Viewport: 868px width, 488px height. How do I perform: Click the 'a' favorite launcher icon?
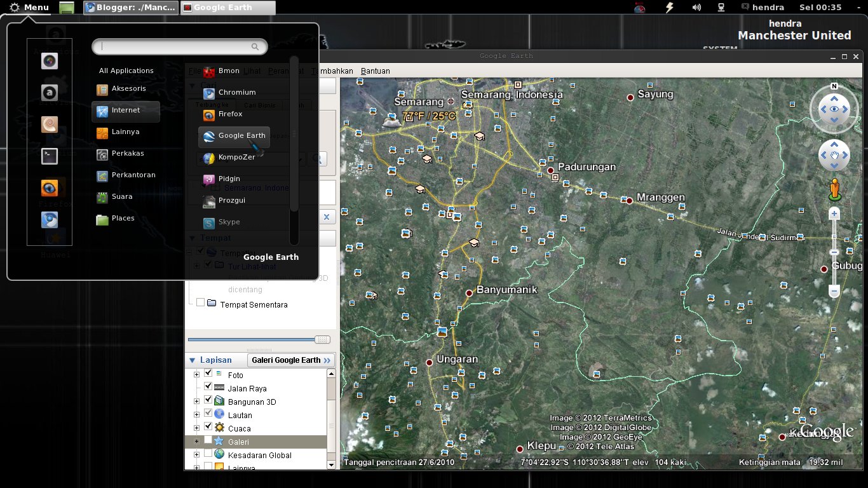50,93
